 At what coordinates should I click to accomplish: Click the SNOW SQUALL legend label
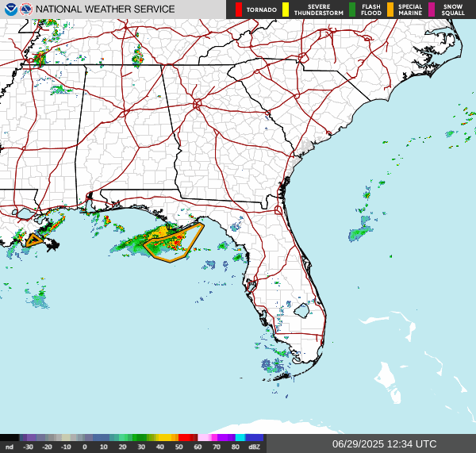click(x=453, y=10)
